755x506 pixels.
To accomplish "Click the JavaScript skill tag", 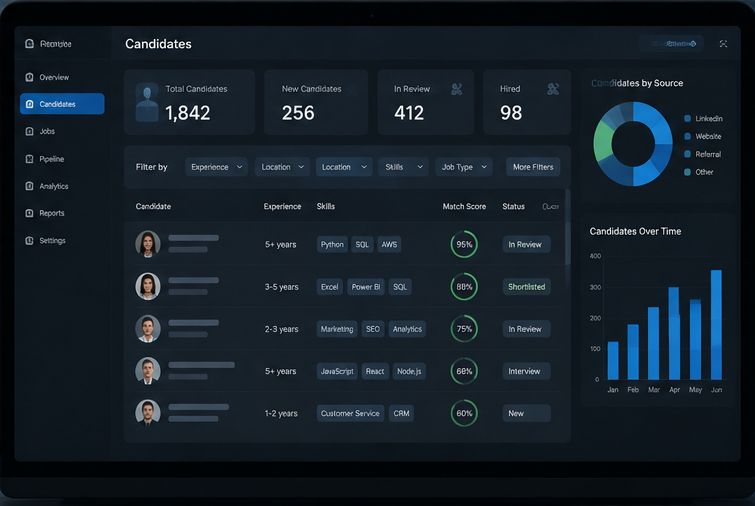I will pyautogui.click(x=337, y=371).
